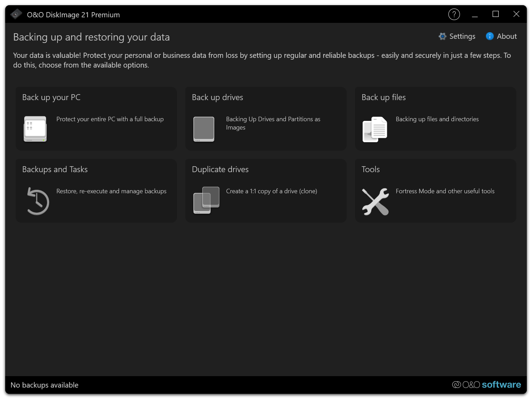Click 'Backing Up Drives and Partitions as Images'
This screenshot has width=532, height=399.
tap(273, 123)
